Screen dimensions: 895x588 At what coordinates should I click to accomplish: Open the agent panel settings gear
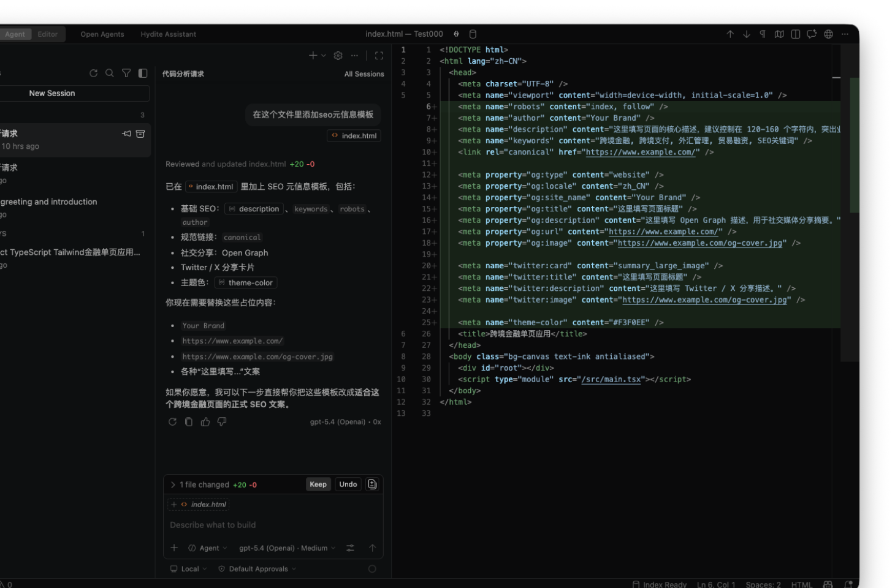337,55
